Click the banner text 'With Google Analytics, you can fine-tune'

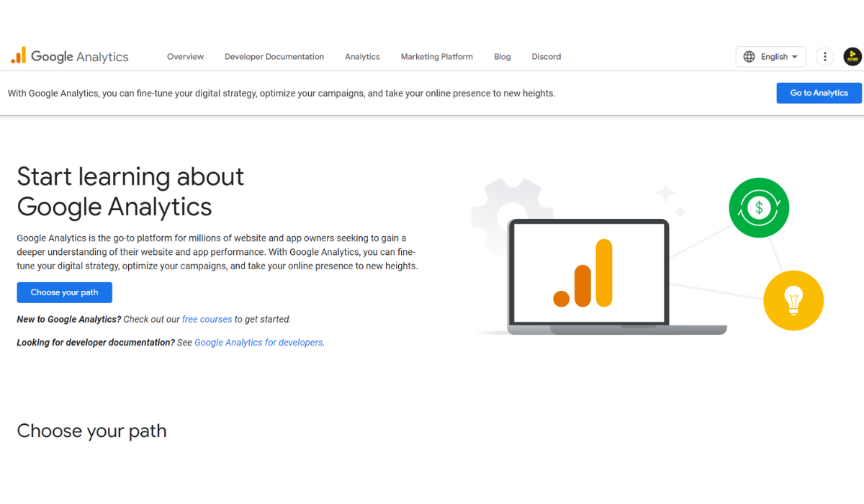(x=97, y=93)
